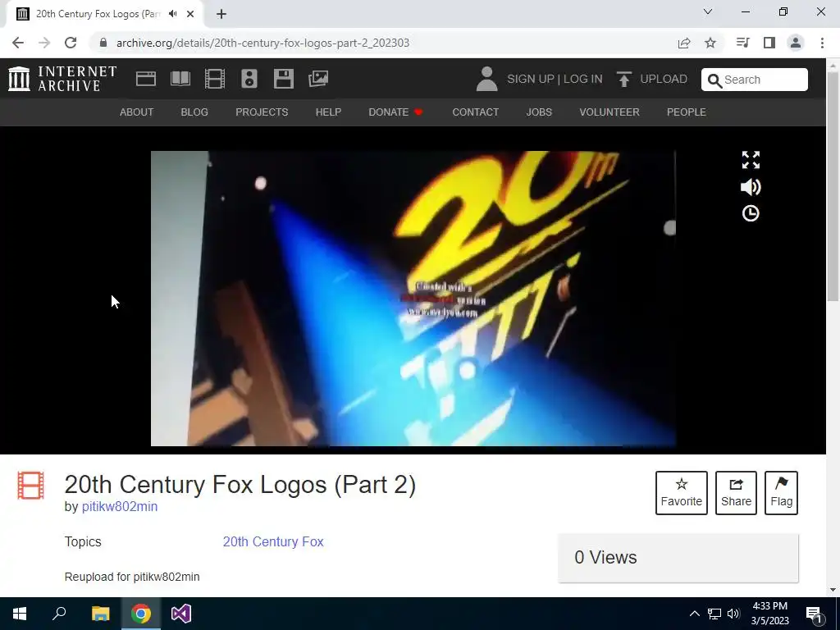Share this page from the address bar

point(684,43)
